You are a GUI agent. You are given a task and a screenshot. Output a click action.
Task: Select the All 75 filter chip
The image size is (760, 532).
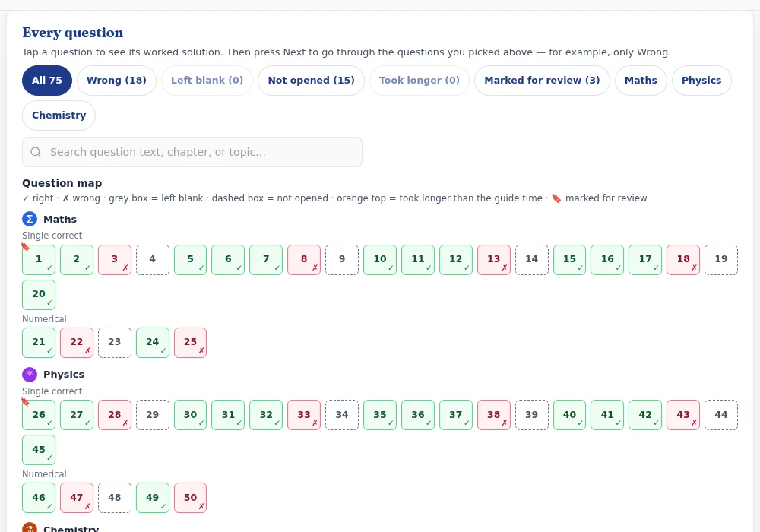(x=47, y=81)
